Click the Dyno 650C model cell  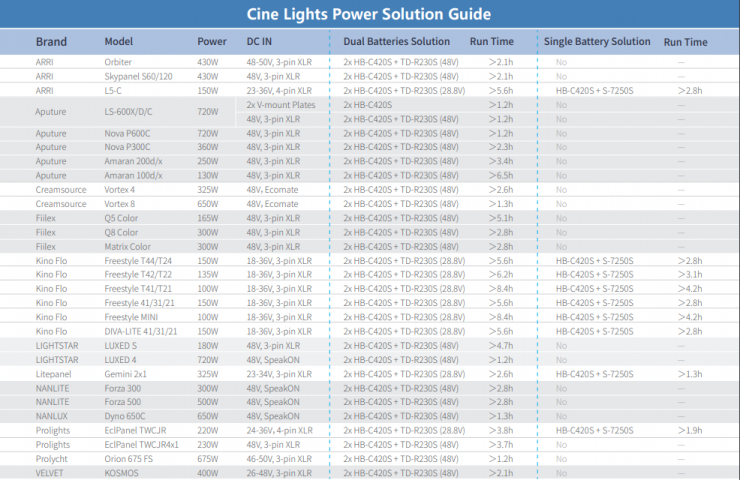tap(126, 416)
